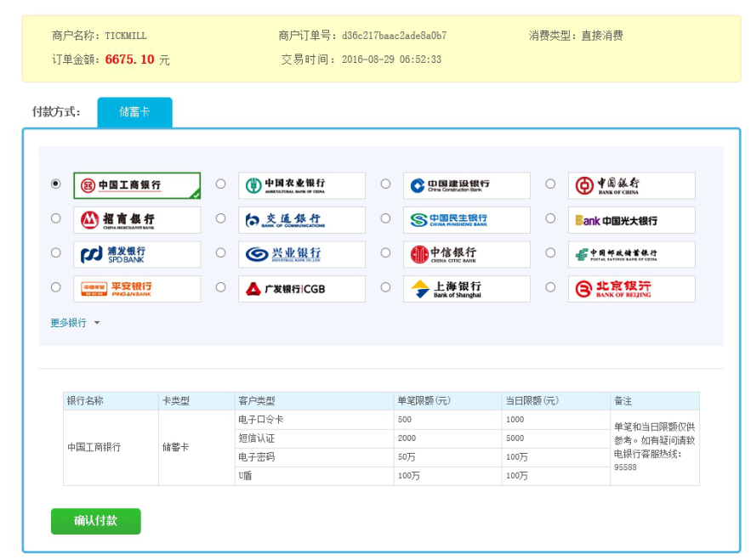751x560 pixels.
Task: Expand the 更多银行 list
Action: pyautogui.click(x=75, y=323)
